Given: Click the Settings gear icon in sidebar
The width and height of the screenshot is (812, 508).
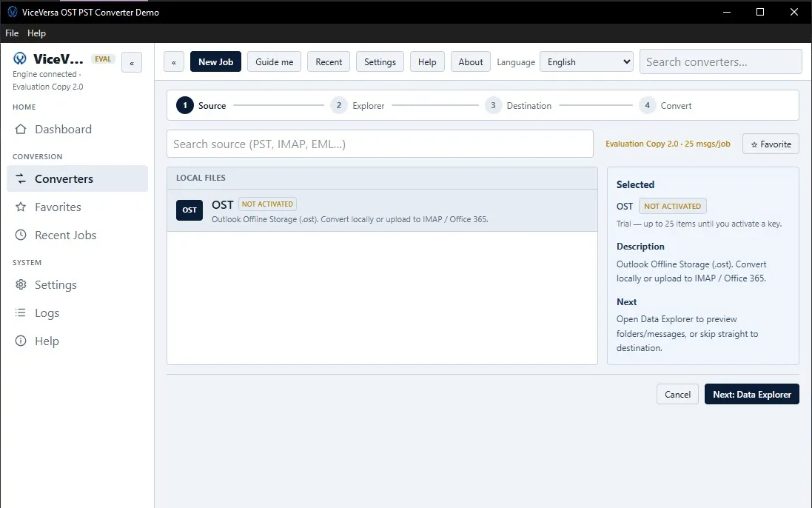Looking at the screenshot, I should click(21, 284).
